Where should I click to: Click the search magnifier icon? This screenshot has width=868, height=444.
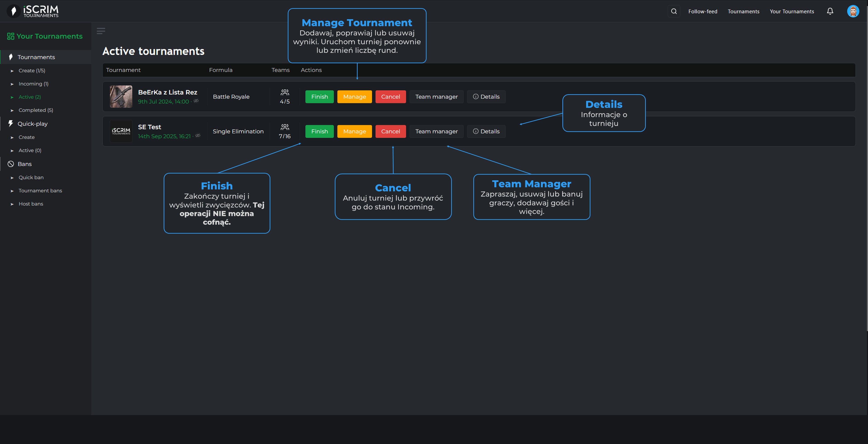[674, 12]
